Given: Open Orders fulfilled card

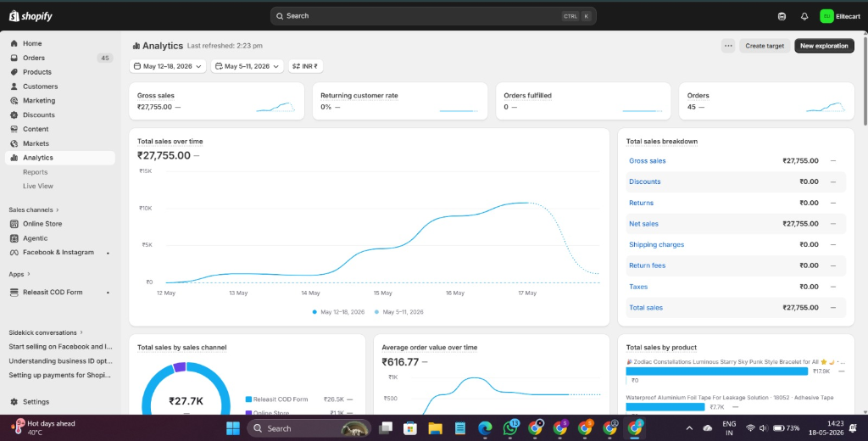Looking at the screenshot, I should click(583, 101).
